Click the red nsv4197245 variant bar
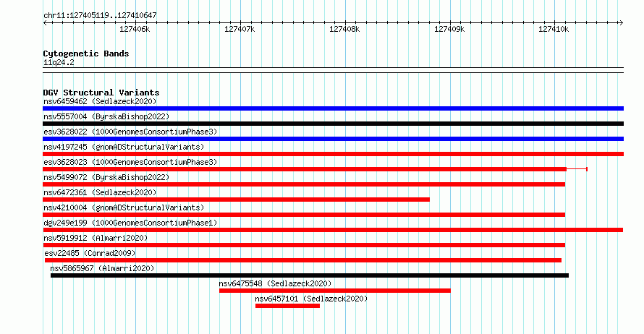Viewport: 644px width, 334px height. (333, 154)
